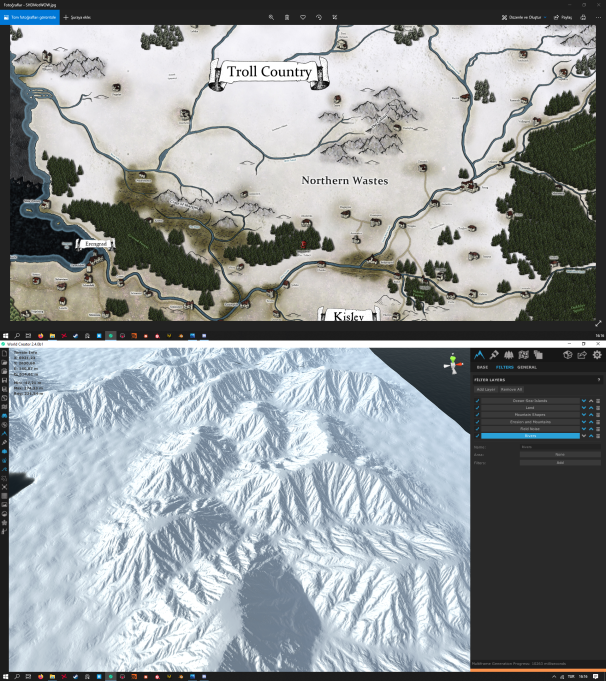606x681 pixels.
Task: Click the layer Name input field
Action: point(560,447)
